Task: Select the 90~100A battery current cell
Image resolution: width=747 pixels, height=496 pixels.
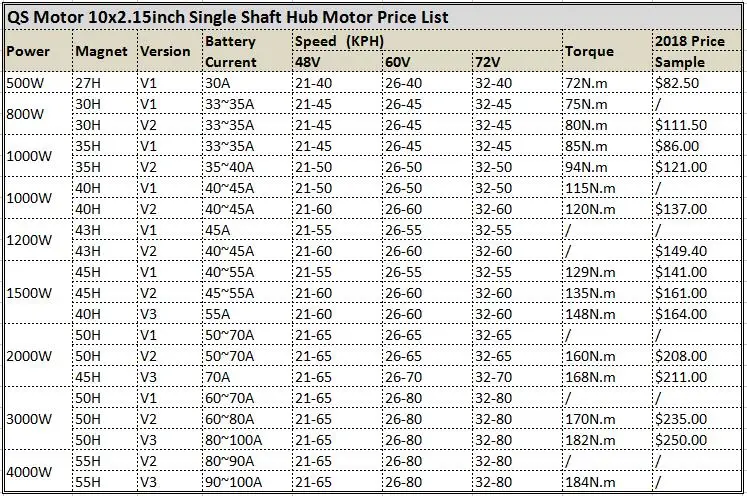Action: pyautogui.click(x=234, y=481)
